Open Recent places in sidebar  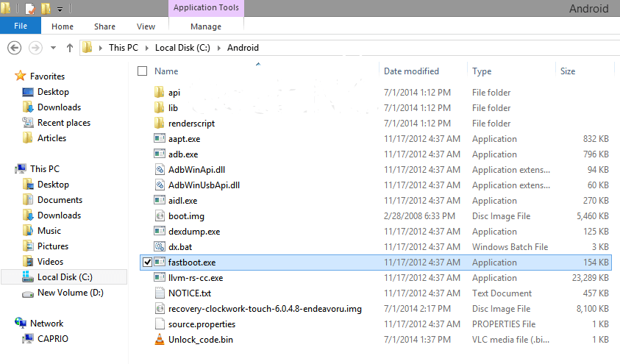point(64,123)
